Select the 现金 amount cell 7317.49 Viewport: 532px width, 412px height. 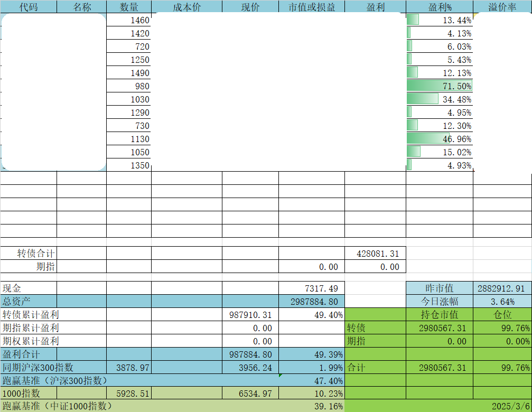[x=312, y=288]
